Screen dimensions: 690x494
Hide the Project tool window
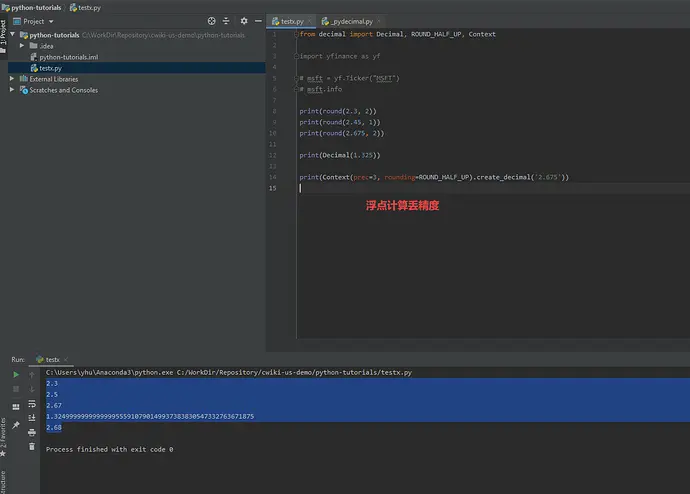(x=258, y=21)
